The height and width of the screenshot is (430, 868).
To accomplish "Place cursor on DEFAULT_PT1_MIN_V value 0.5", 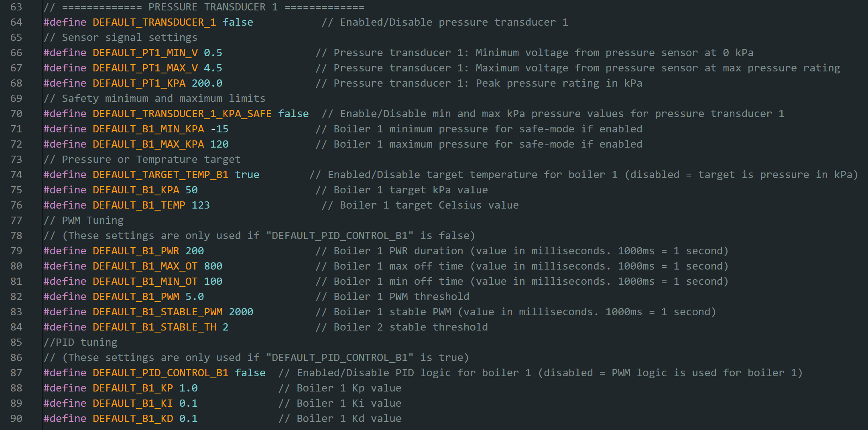I will (x=213, y=53).
